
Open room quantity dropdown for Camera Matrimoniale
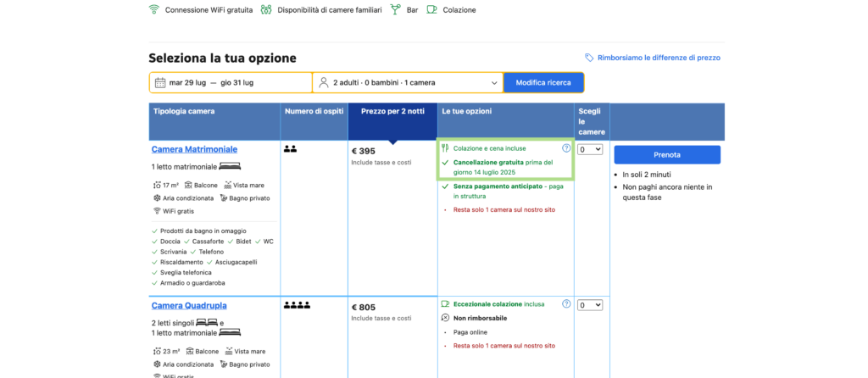coord(589,149)
